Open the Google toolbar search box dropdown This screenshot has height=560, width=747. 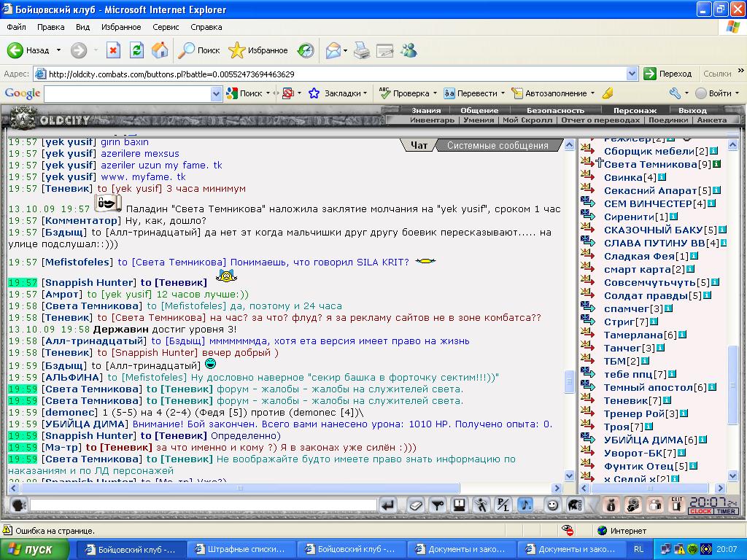click(216, 94)
